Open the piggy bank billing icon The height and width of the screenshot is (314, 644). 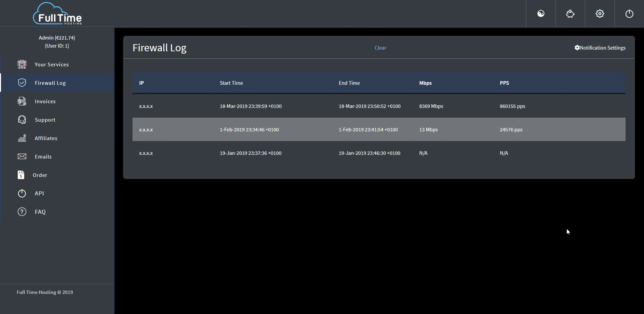(570, 13)
